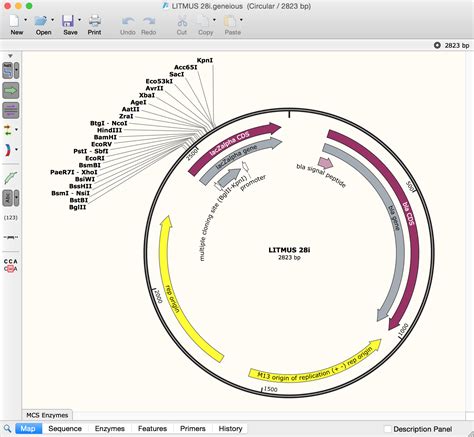Click the Undo arrow icon

[x=128, y=21]
